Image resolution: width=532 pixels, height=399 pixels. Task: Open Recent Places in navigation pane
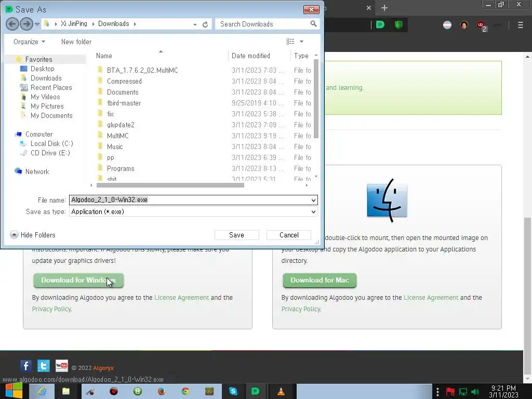coord(51,87)
